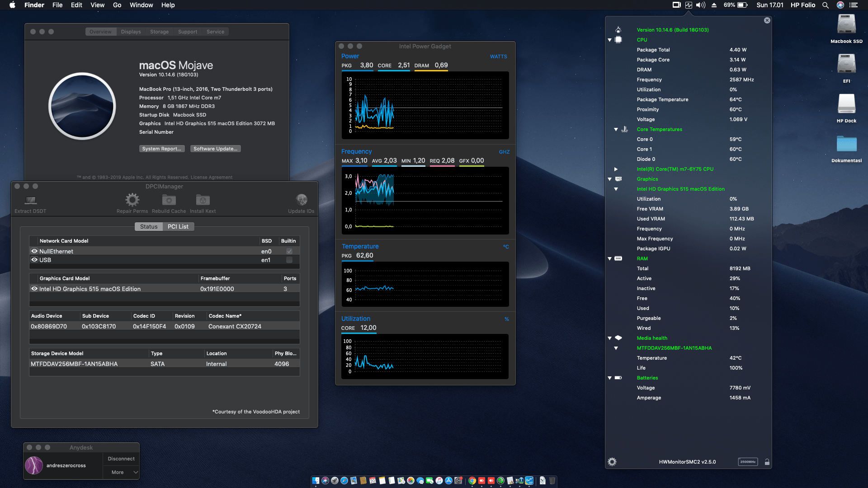Click the 2500MHz frequency control
Image resolution: width=868 pixels, height=488 pixels.
(748, 462)
